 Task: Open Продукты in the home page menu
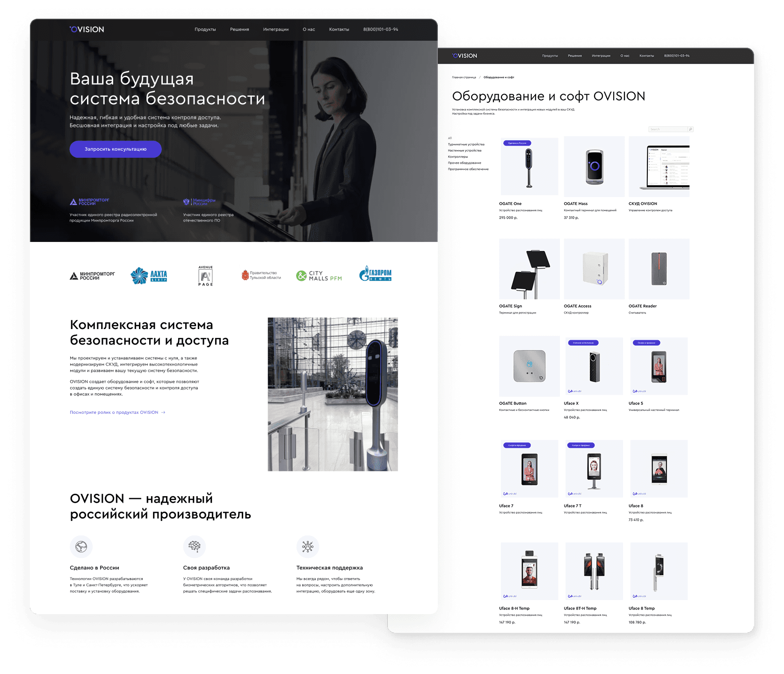click(x=205, y=29)
